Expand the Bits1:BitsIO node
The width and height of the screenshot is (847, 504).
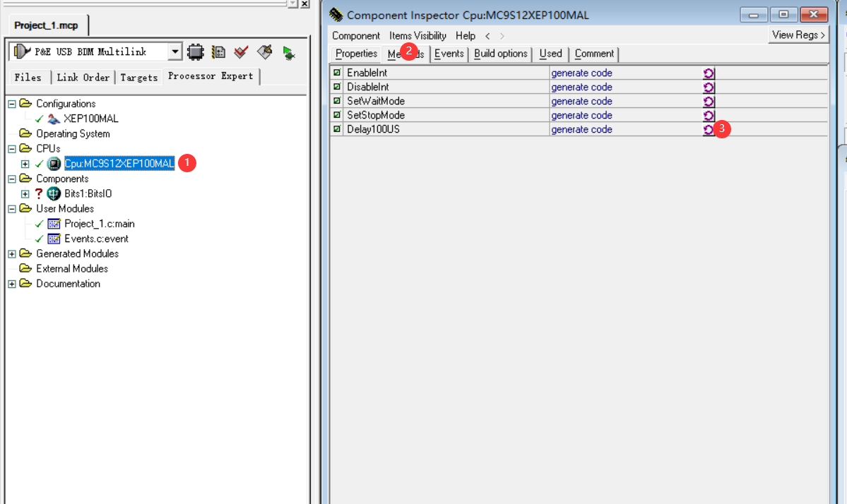(25, 193)
